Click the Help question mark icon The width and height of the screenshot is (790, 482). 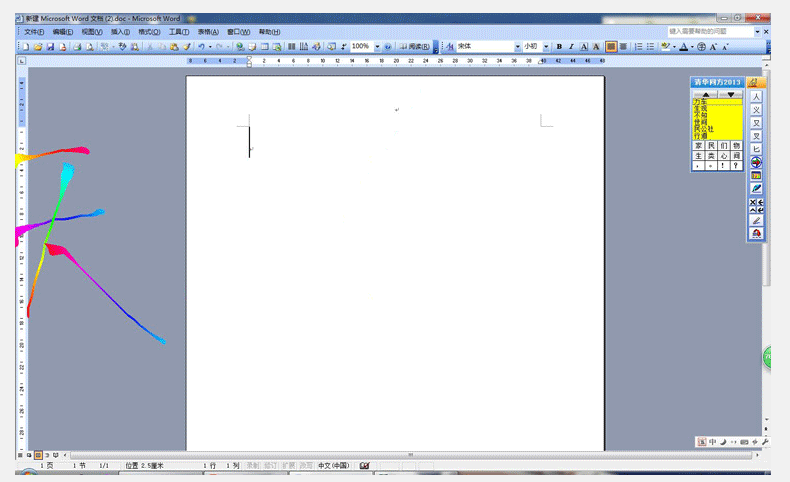tap(388, 47)
